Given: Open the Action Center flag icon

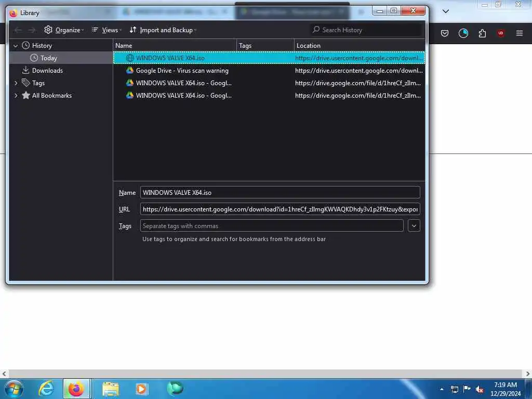Looking at the screenshot, I should pos(467,389).
